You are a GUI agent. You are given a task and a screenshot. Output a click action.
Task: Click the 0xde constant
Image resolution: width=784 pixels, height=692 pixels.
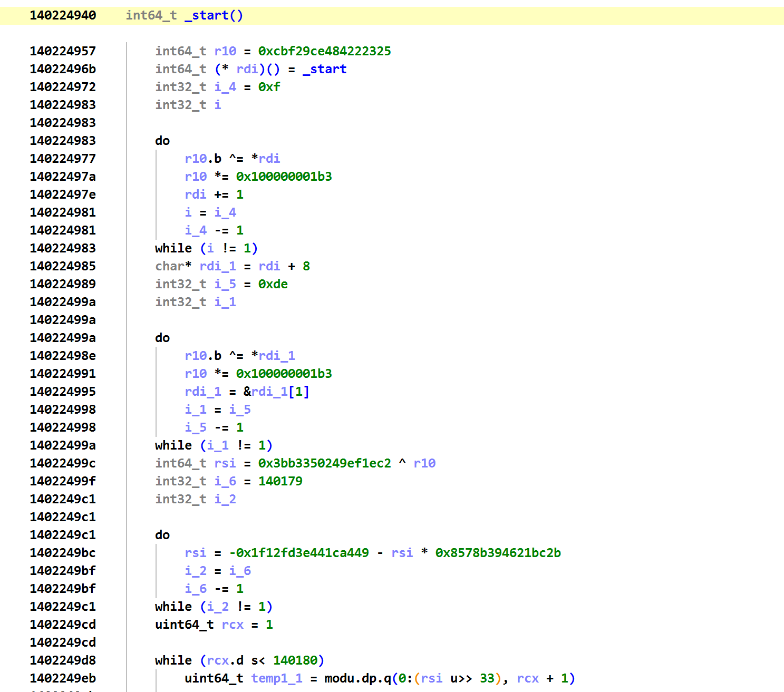coord(273,284)
